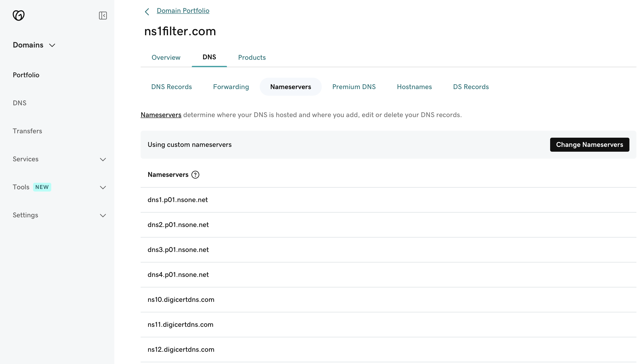Open the DNS Records sub-tab
643x364 pixels.
[x=171, y=87]
